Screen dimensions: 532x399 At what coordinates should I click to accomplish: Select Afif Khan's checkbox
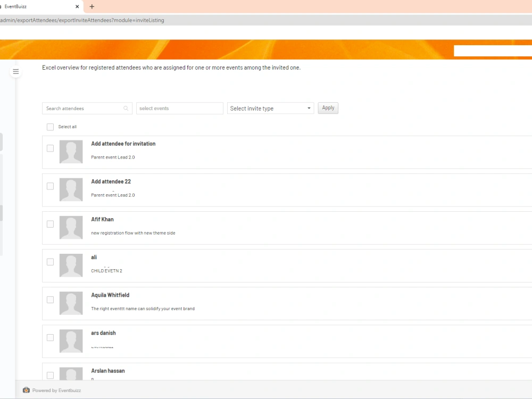(x=50, y=224)
